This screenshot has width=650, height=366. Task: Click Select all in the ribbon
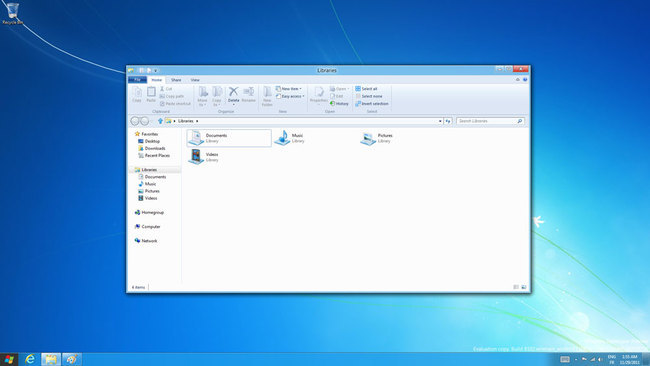[x=366, y=89]
